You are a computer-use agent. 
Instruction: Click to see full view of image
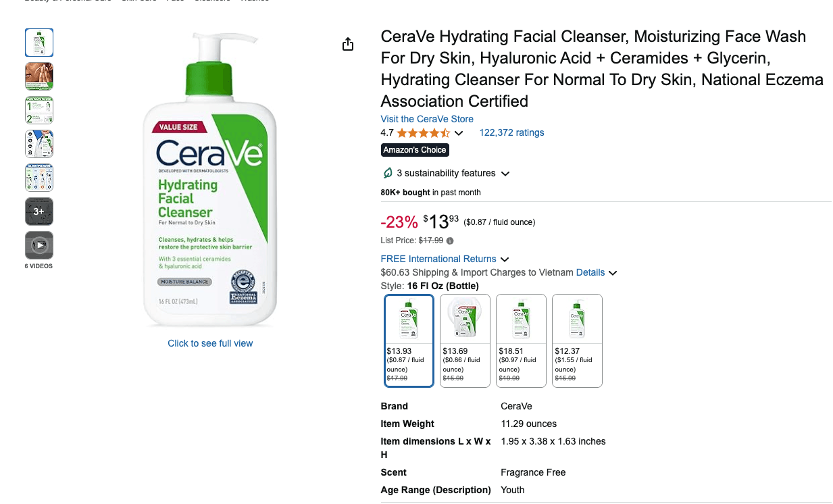coord(210,343)
